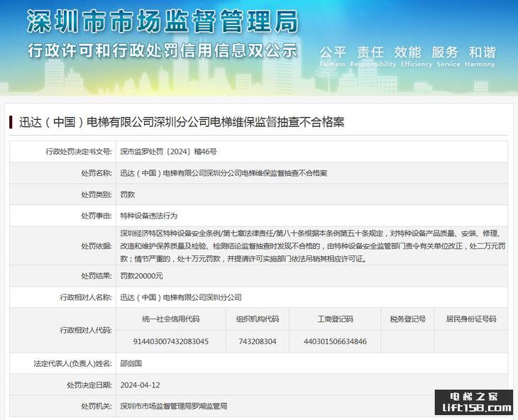518x420 pixels.
Task: Select the 行政相对人名称 company name value
Action: coord(181,297)
